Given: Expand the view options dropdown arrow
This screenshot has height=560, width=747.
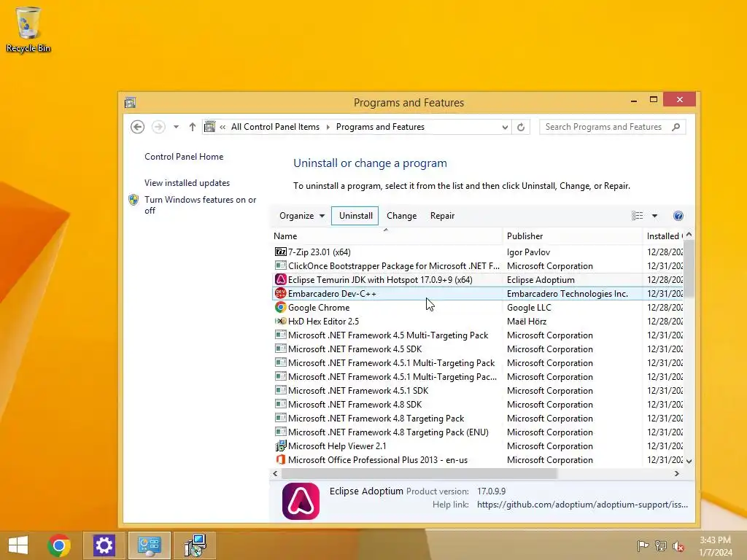Looking at the screenshot, I should 654,216.
